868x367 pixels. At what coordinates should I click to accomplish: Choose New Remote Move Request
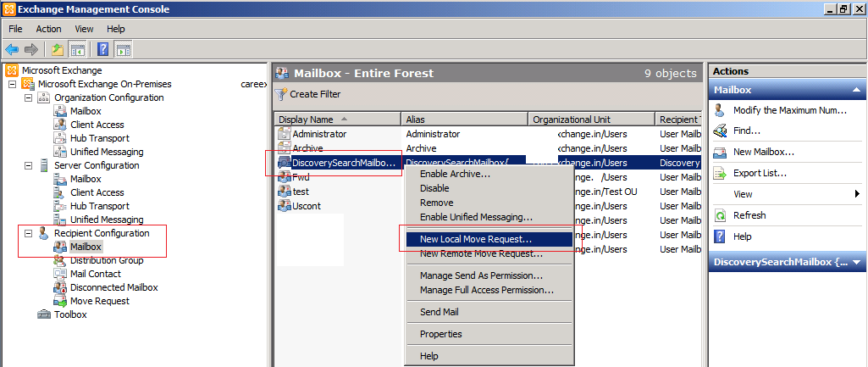tap(489, 254)
